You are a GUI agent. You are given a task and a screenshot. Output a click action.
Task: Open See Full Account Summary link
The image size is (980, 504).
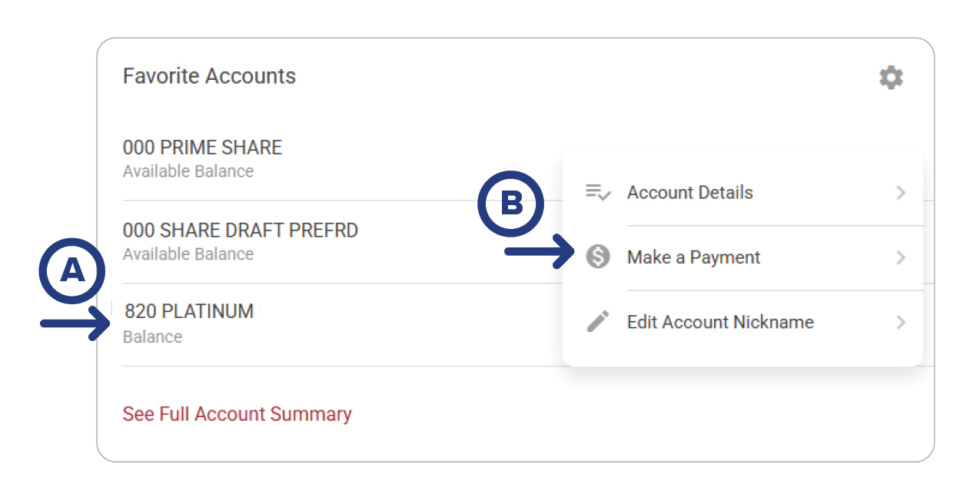(237, 414)
